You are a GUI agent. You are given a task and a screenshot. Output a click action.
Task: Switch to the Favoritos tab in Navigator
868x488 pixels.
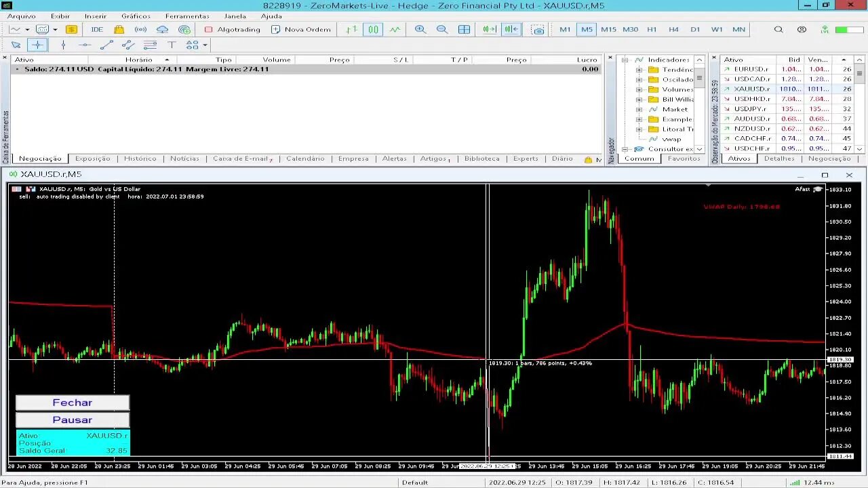pyautogui.click(x=684, y=159)
